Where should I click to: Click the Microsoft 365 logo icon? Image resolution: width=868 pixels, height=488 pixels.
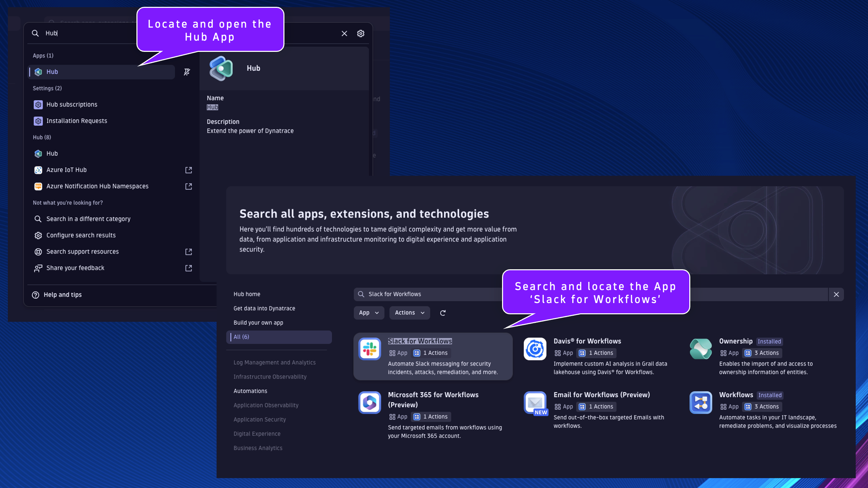click(x=370, y=403)
